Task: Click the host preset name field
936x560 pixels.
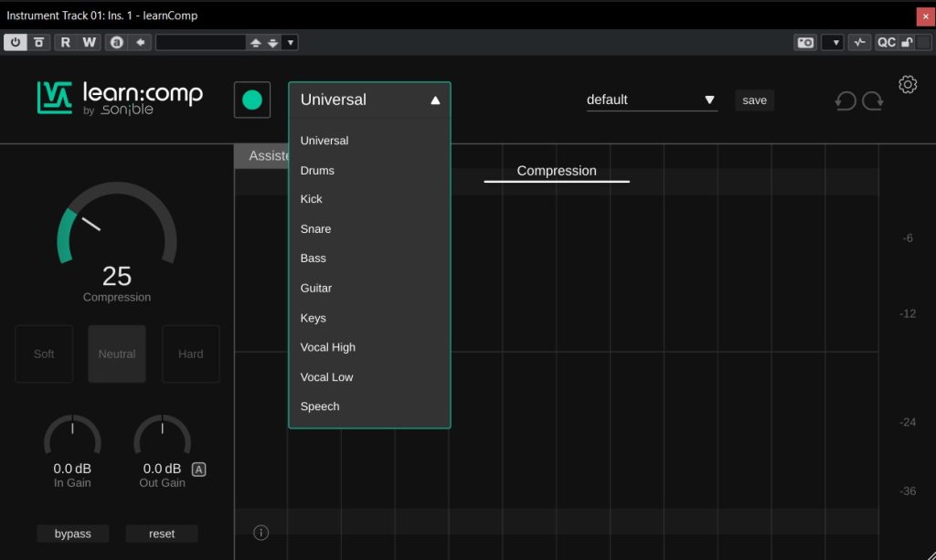Action: (200, 42)
